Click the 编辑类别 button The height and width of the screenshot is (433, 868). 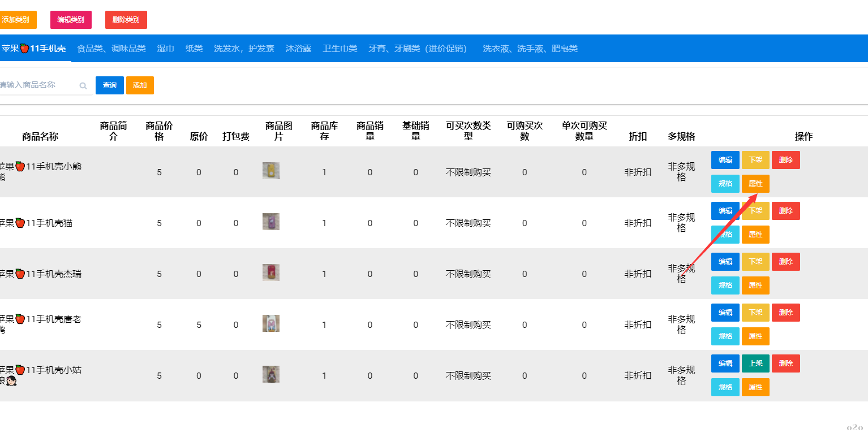[x=71, y=20]
